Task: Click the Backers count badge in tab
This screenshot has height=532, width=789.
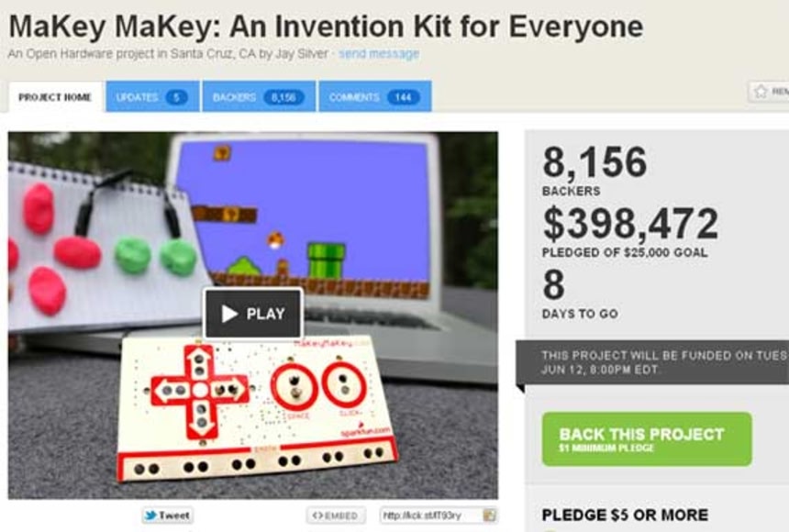Action: coord(283,97)
